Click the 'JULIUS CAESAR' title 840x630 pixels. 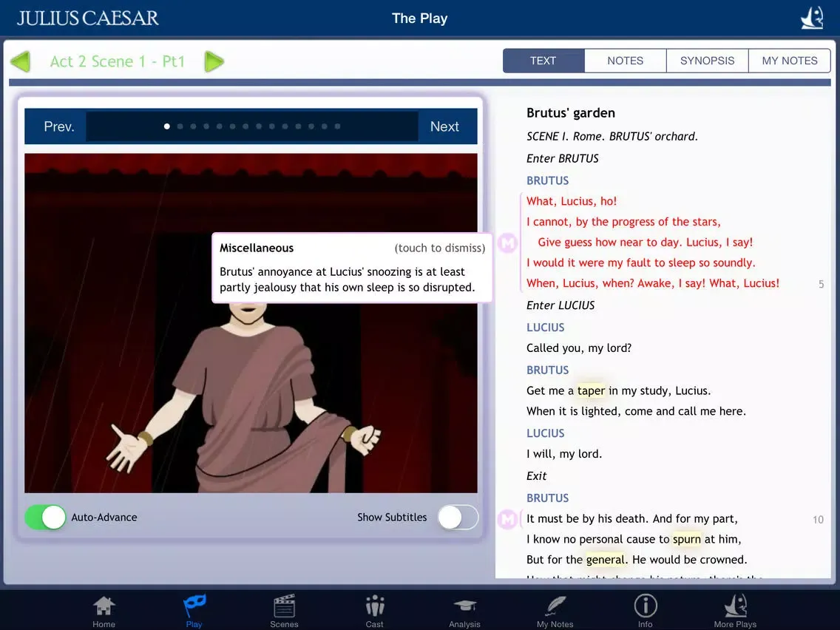coord(88,18)
